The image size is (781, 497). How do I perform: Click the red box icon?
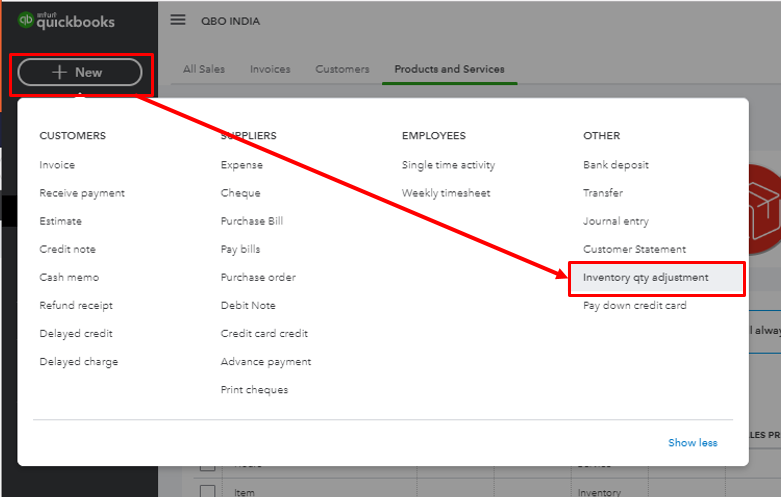765,210
